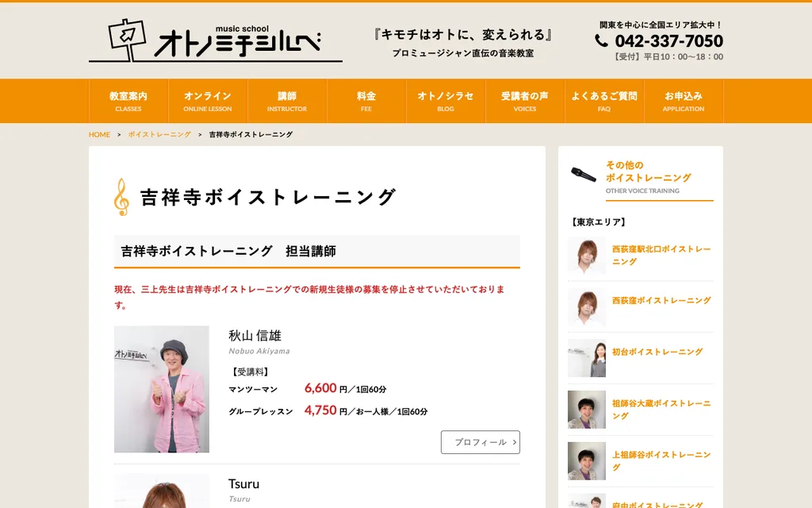
Task: Click the thumbnail beside 西荻窪ボイストレーニング
Action: 587,307
